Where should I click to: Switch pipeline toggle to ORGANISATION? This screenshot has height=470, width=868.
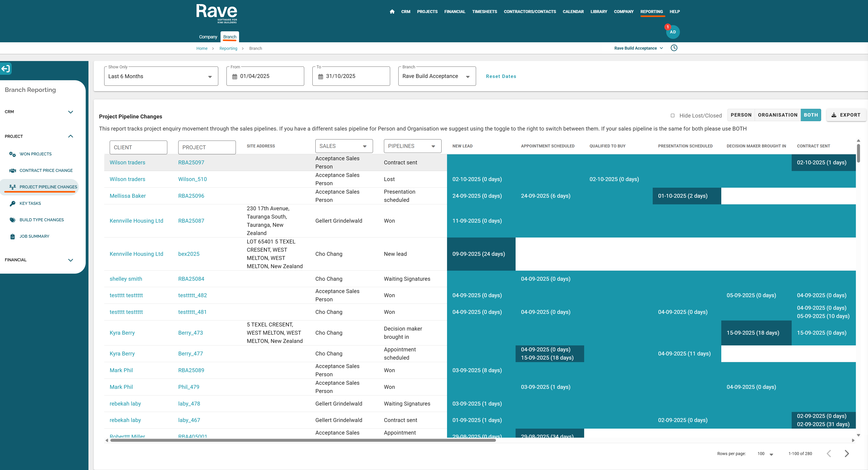point(777,115)
